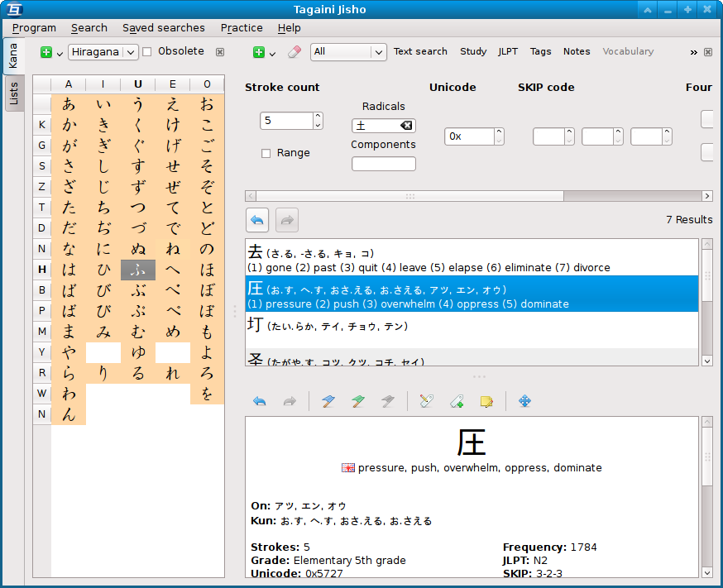Click the add tag icon with green plus

[x=457, y=401]
